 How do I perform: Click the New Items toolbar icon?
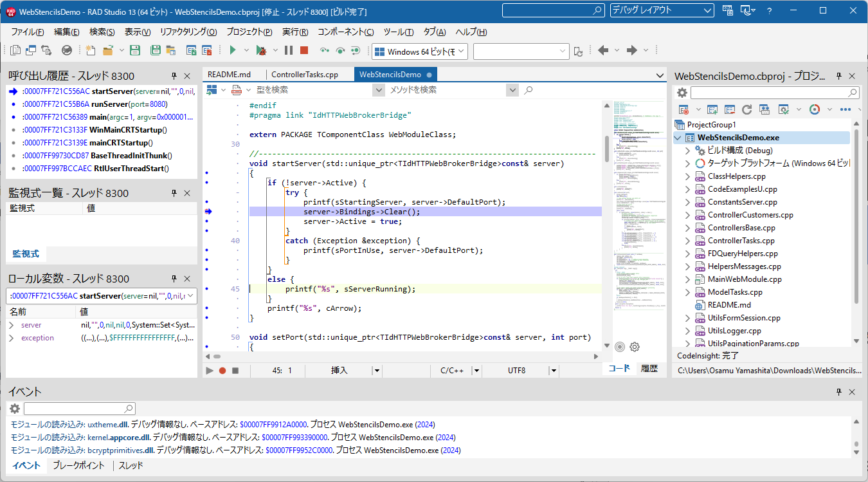[x=90, y=50]
